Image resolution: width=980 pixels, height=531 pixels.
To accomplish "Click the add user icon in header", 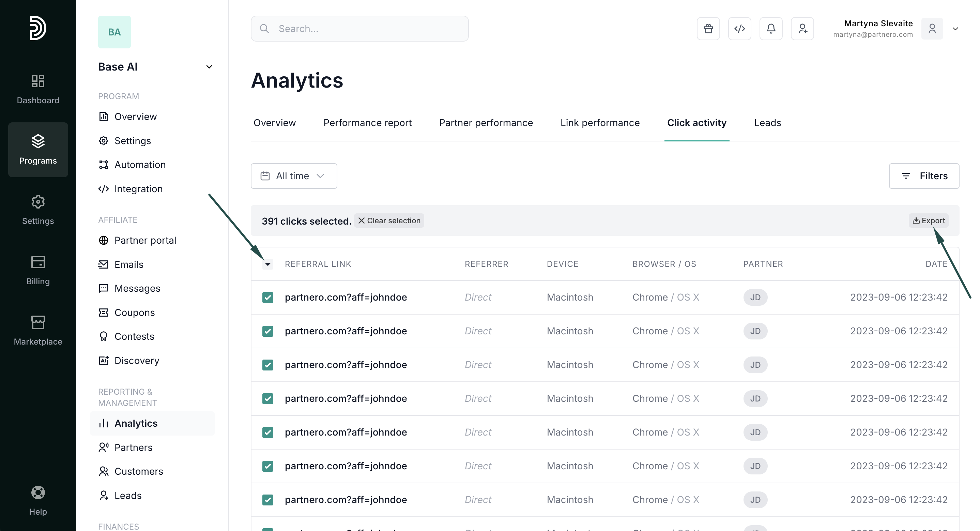I will coord(802,29).
